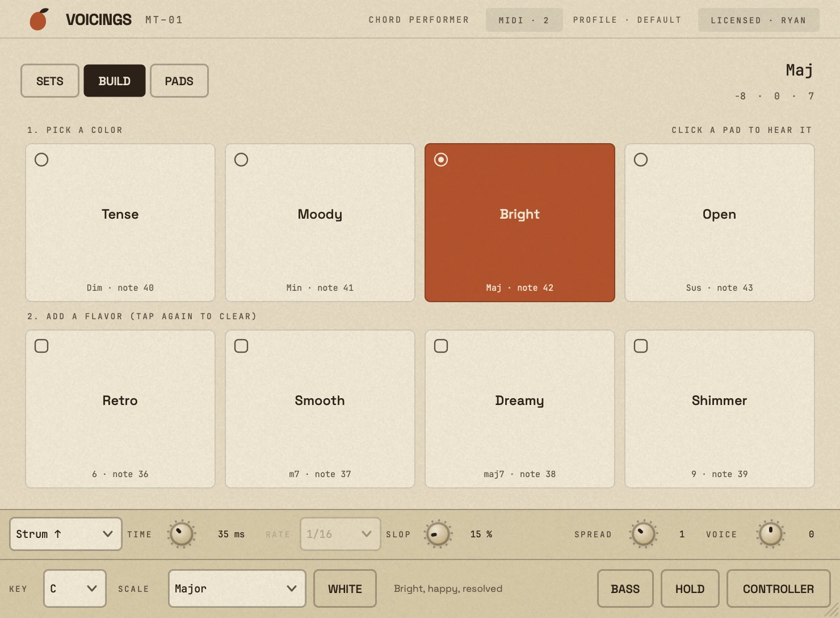Click PROFILE · DEFAULT in the header
This screenshot has height=618, width=840.
(x=627, y=20)
